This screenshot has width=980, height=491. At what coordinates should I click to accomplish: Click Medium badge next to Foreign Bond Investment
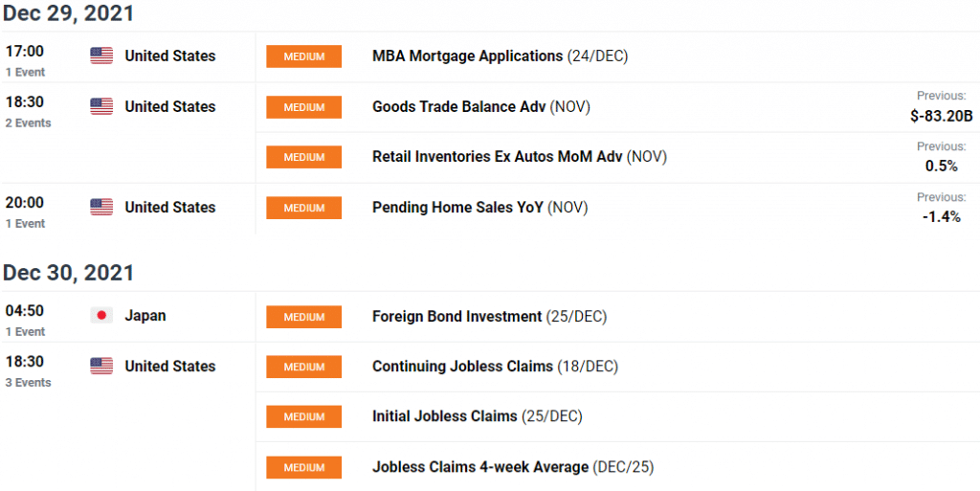(304, 316)
